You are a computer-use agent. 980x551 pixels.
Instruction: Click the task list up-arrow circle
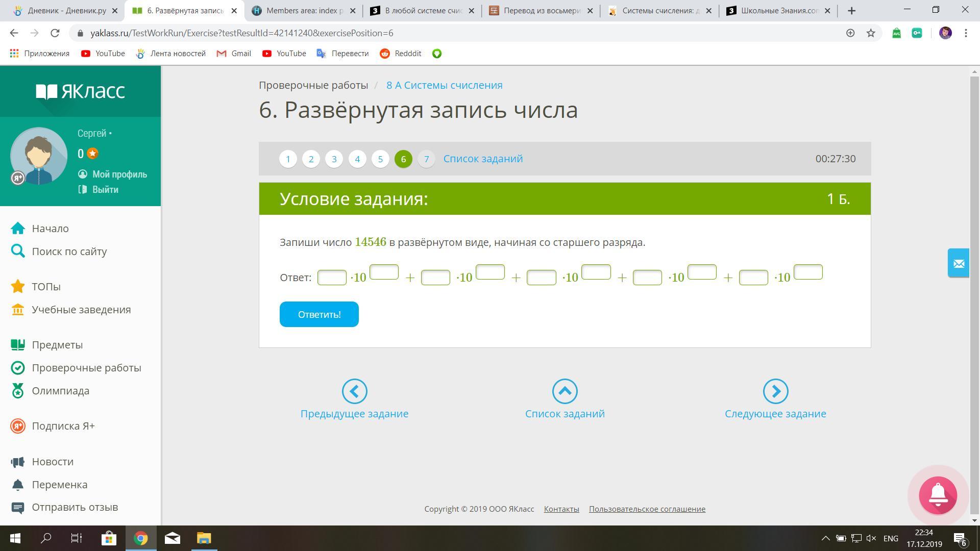(565, 391)
